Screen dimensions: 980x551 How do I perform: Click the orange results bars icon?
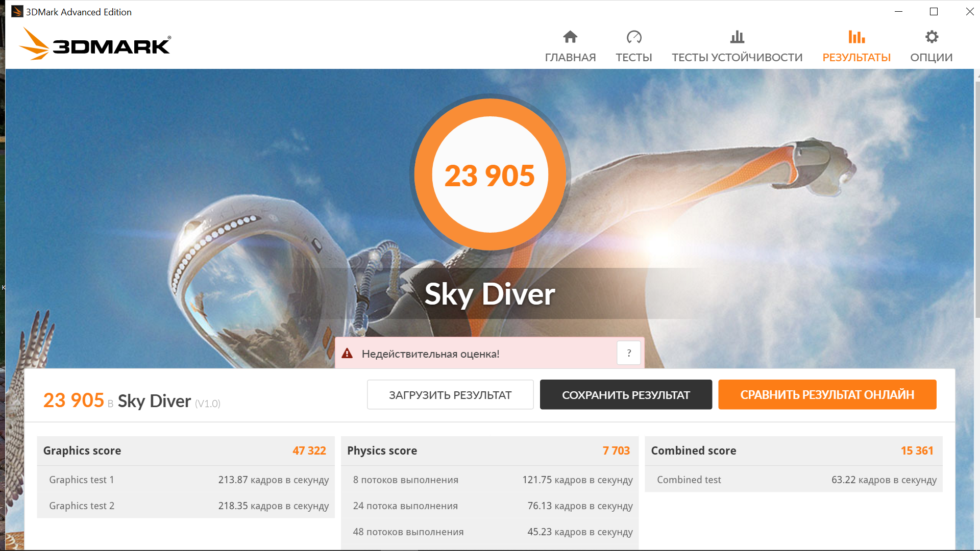[856, 37]
